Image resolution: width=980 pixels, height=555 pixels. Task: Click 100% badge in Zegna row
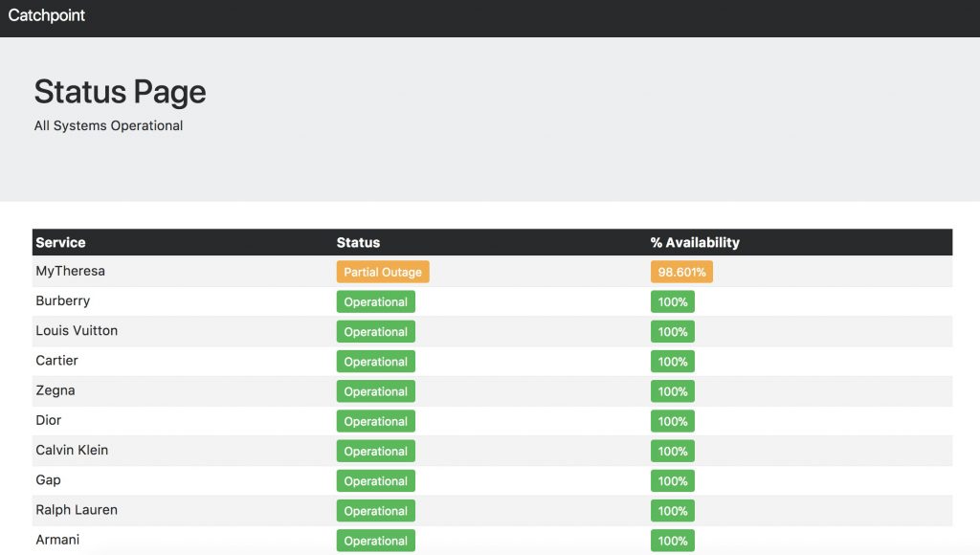[673, 392]
